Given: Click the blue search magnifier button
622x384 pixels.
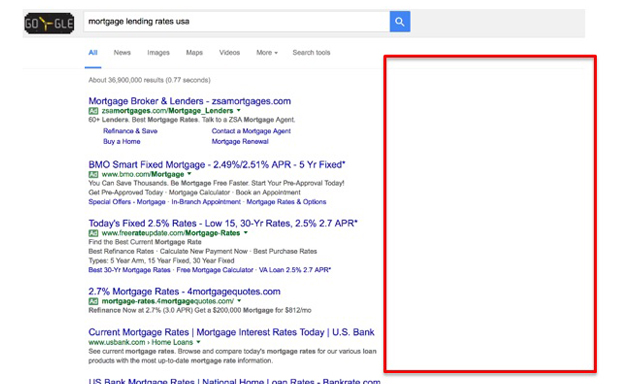Looking at the screenshot, I should [x=400, y=21].
